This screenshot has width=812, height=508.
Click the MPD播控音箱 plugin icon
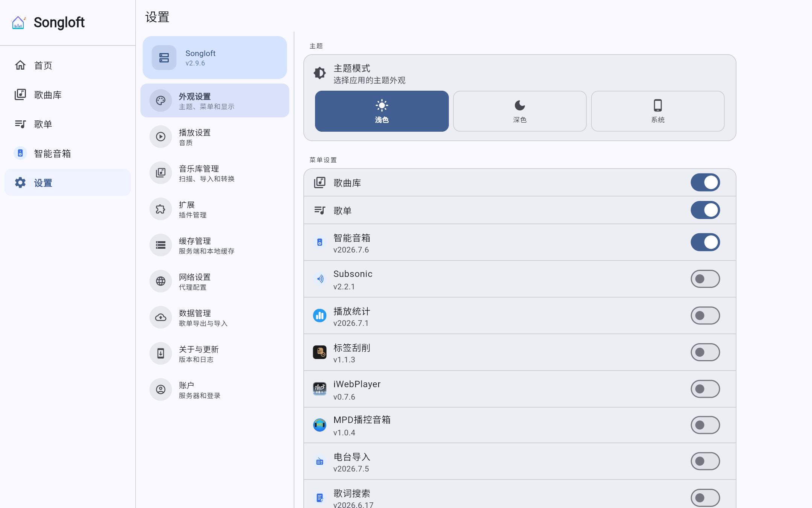pos(320,425)
